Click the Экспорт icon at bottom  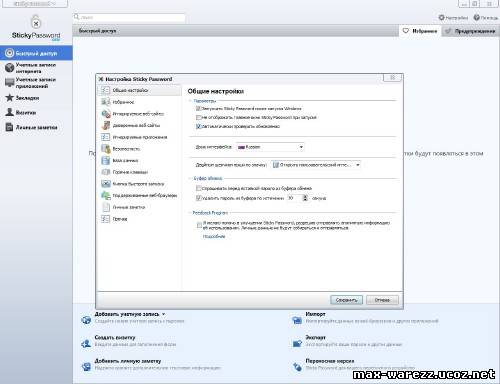click(x=297, y=343)
